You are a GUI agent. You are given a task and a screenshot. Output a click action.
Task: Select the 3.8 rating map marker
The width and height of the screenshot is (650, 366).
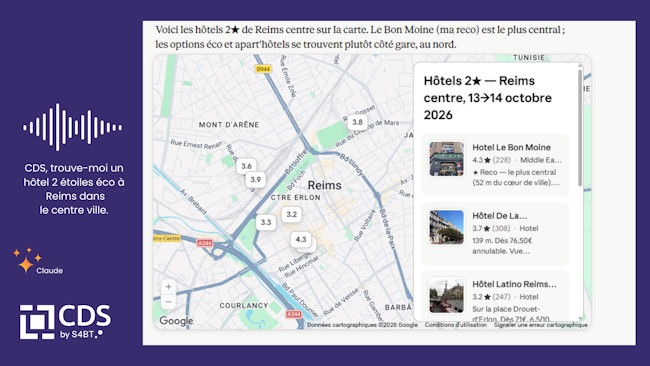(357, 122)
